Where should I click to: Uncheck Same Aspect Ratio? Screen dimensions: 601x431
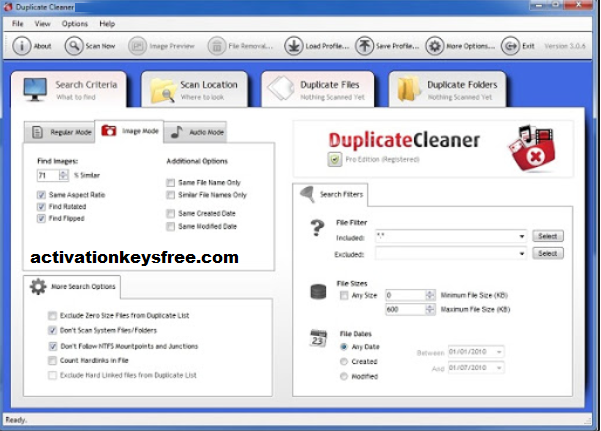point(41,195)
